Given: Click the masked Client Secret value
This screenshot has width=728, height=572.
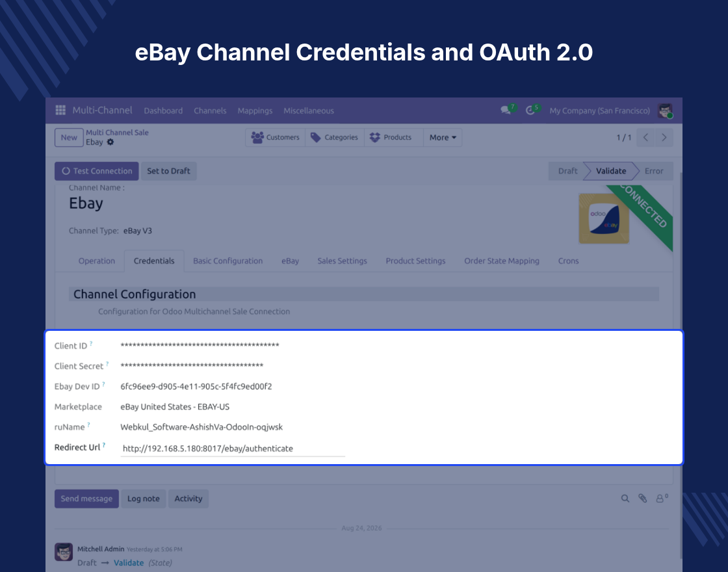Looking at the screenshot, I should click(192, 366).
